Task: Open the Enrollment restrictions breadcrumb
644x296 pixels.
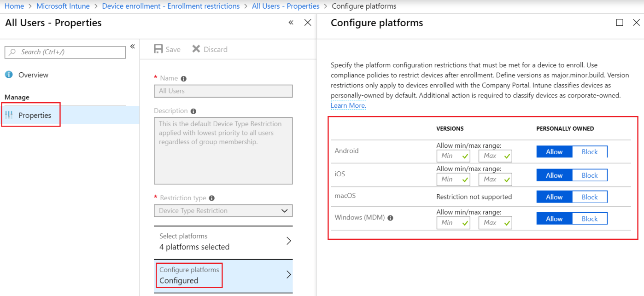Action: pyautogui.click(x=171, y=6)
